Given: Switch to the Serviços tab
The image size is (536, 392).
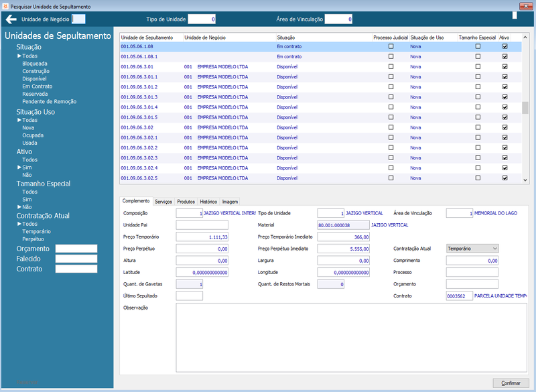Looking at the screenshot, I should click(x=163, y=202).
